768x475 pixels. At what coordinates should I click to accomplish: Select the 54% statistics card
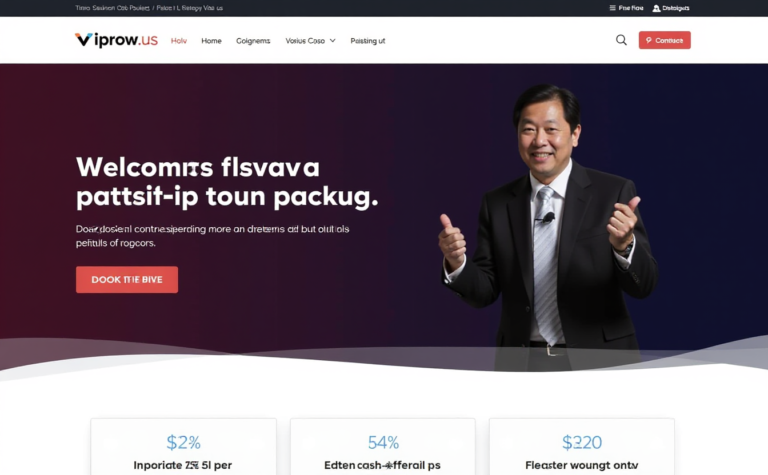(383, 447)
